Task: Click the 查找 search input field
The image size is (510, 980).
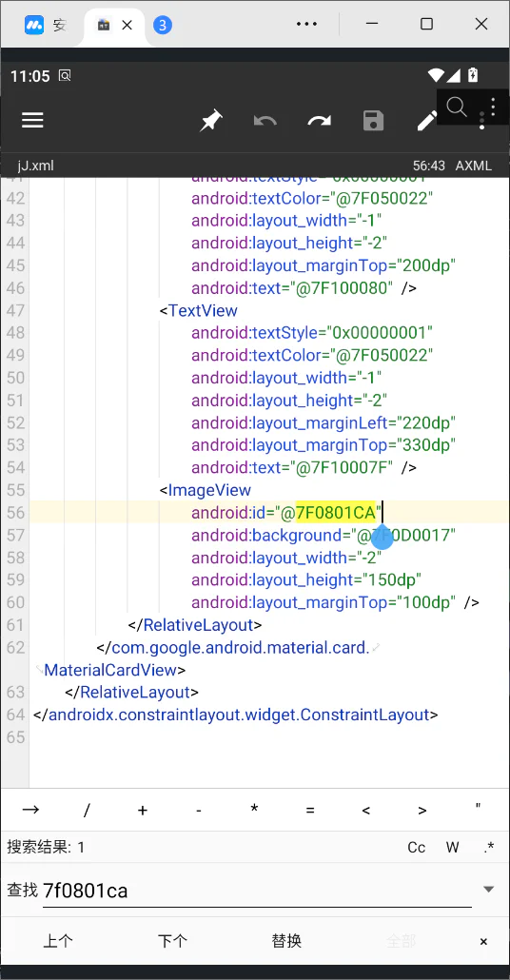Action: (x=257, y=890)
